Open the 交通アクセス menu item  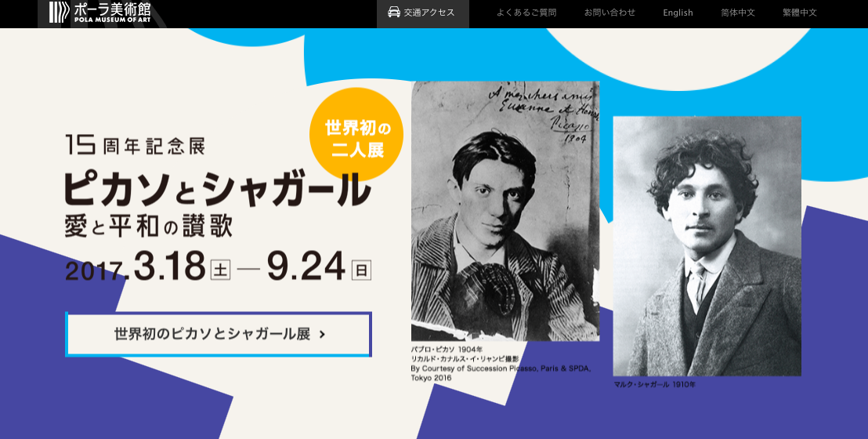click(423, 13)
